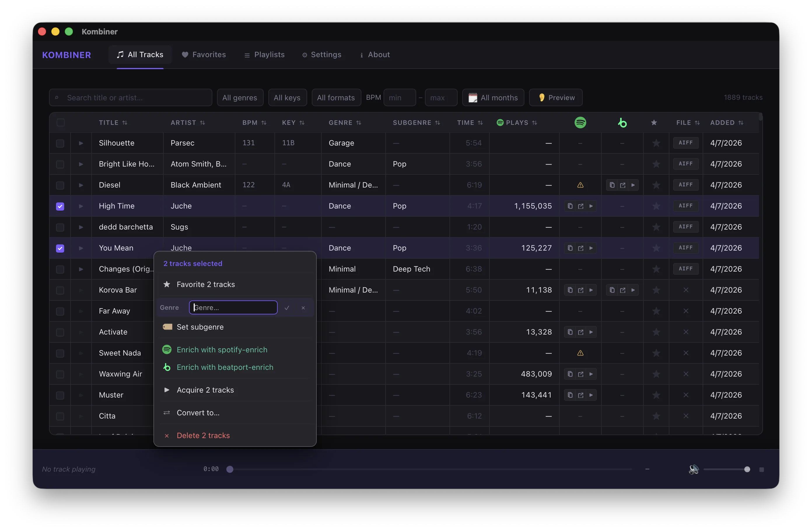Toggle the select-all header checkbox
The width and height of the screenshot is (812, 532).
pos(60,123)
